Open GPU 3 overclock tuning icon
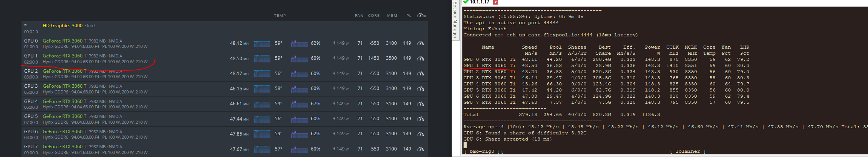 tap(421, 89)
